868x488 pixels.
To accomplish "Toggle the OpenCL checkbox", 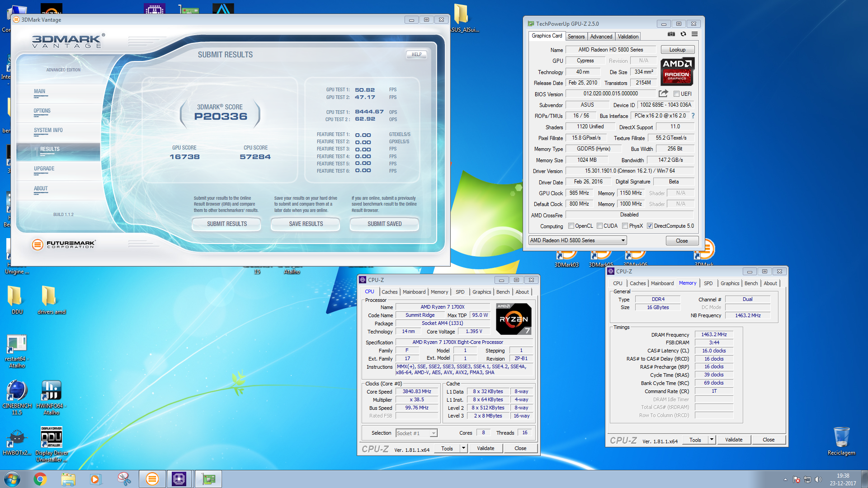I will (571, 226).
